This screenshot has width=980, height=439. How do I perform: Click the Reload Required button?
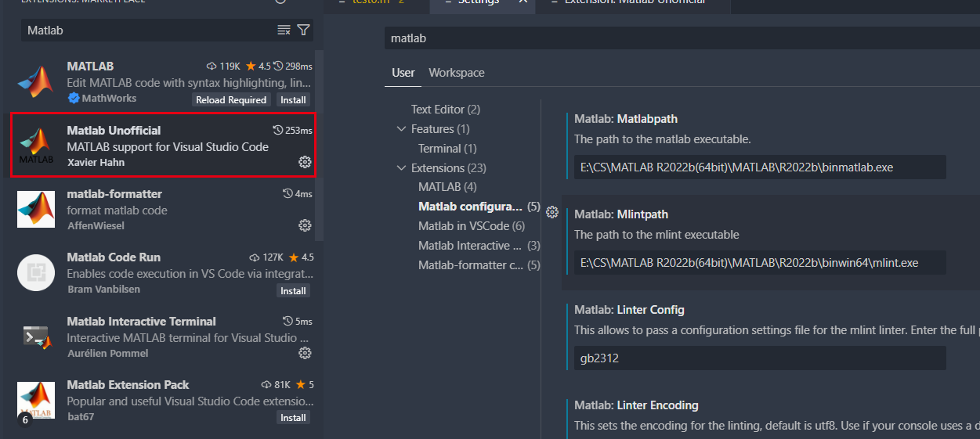coord(232,99)
